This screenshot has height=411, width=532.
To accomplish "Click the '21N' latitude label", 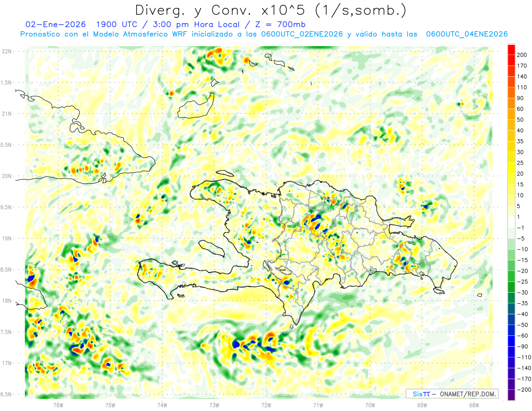I will coord(7,114).
